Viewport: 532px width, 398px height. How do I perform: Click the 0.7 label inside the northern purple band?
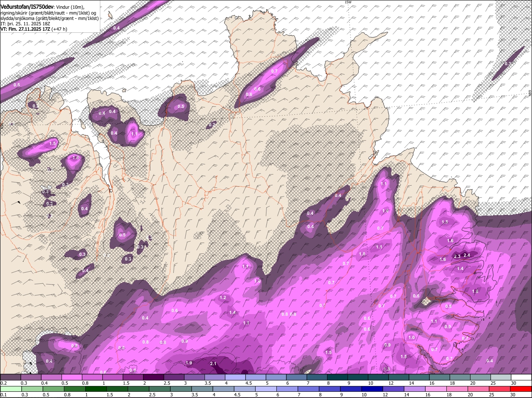(274, 71)
